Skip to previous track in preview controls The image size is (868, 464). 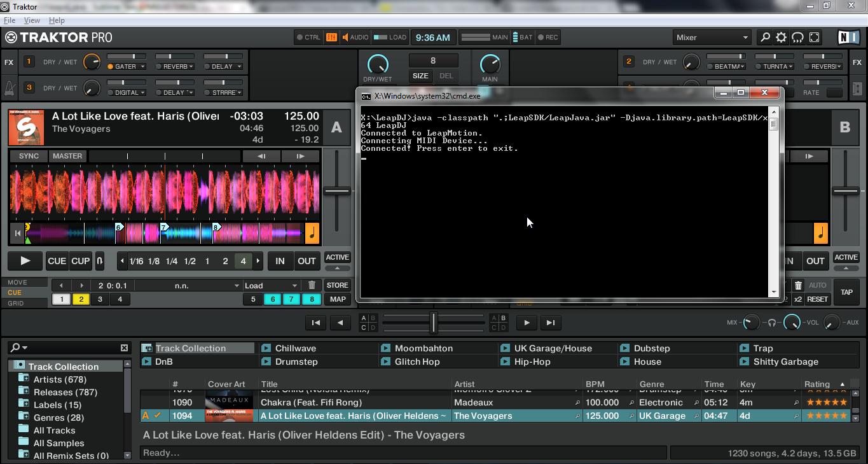click(316, 323)
